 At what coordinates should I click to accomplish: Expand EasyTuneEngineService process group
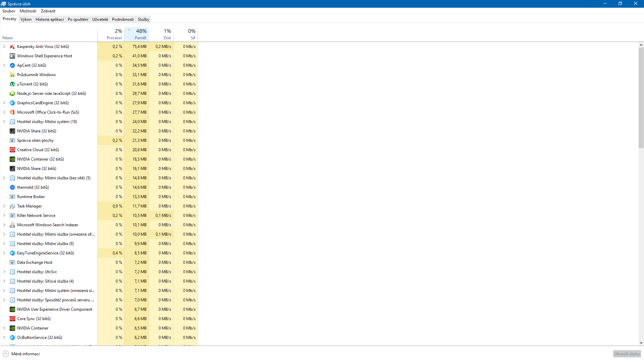point(4,253)
